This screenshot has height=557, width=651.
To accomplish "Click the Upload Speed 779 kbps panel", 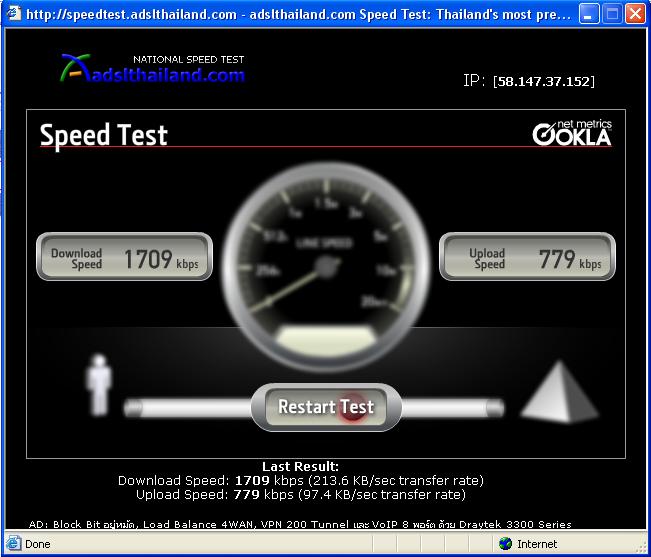I will pos(527,257).
